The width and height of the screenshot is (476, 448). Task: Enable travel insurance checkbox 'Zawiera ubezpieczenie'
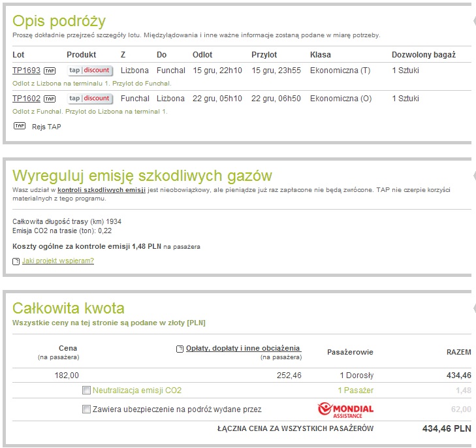pyautogui.click(x=87, y=409)
